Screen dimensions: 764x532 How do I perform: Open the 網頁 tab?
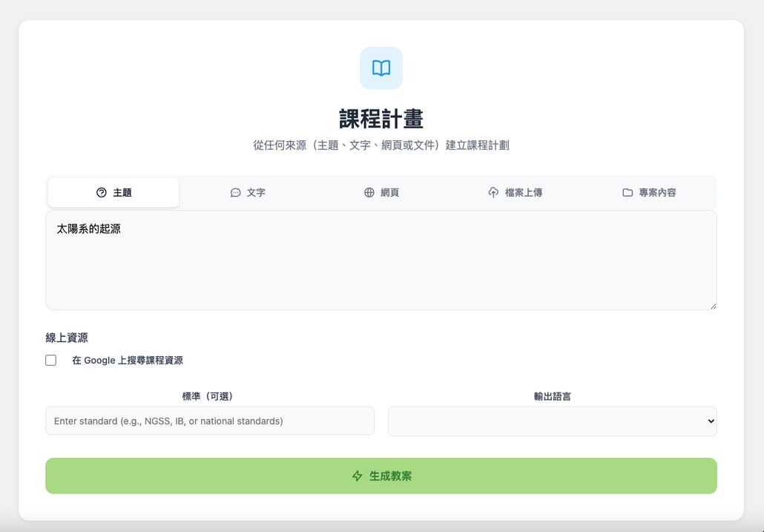pos(381,192)
